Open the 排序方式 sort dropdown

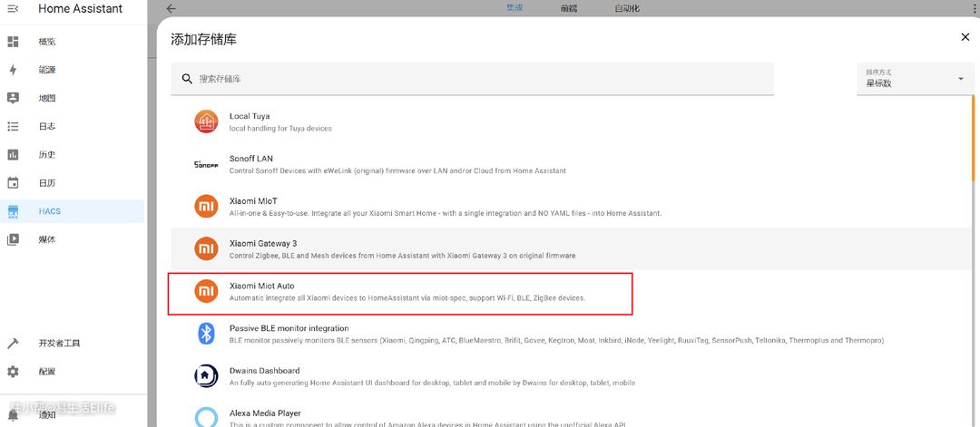(913, 79)
